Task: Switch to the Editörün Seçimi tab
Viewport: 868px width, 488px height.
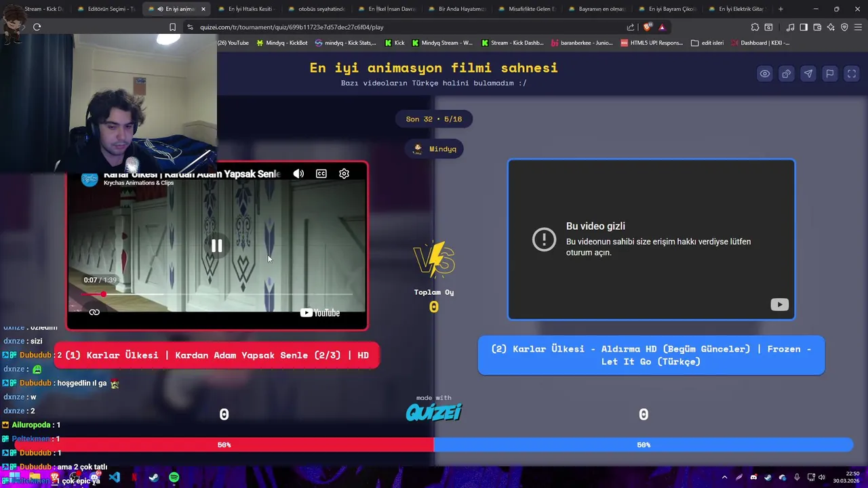Action: point(106,9)
